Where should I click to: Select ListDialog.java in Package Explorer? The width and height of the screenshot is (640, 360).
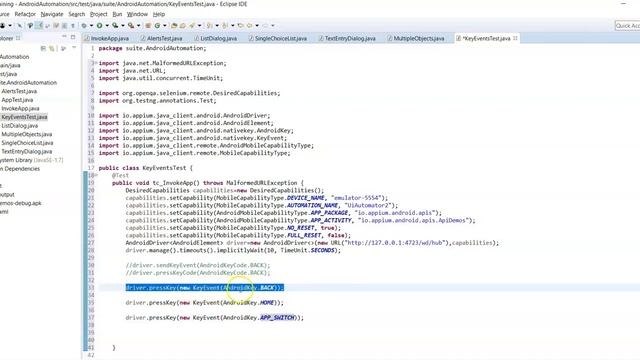click(20, 125)
